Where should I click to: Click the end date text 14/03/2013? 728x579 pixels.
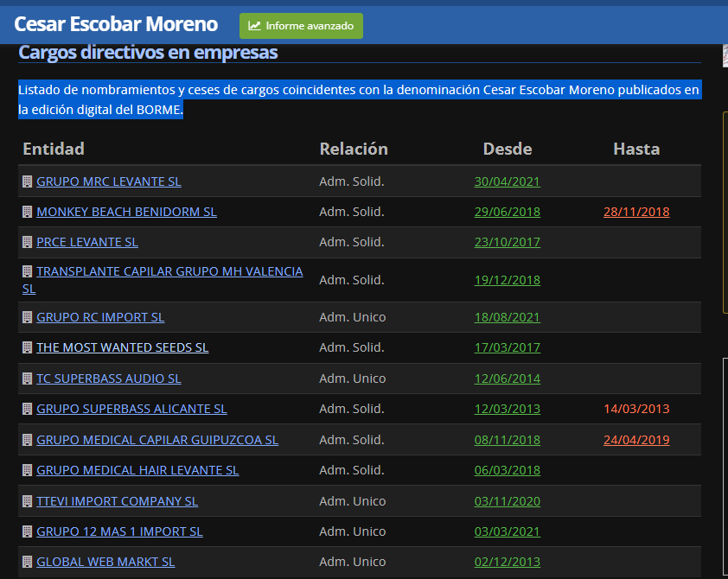coord(636,408)
